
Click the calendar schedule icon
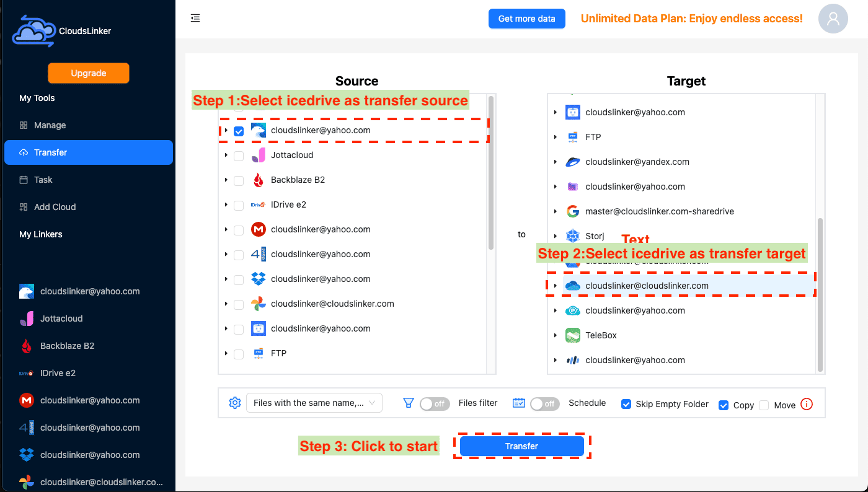(x=519, y=403)
